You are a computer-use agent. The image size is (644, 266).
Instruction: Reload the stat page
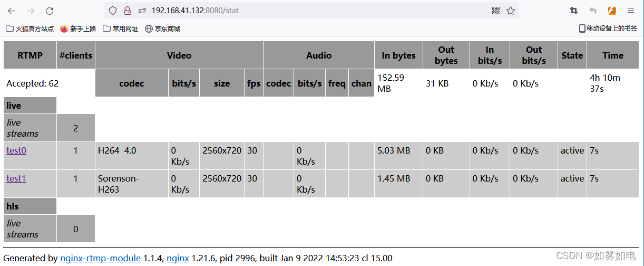tap(50, 11)
